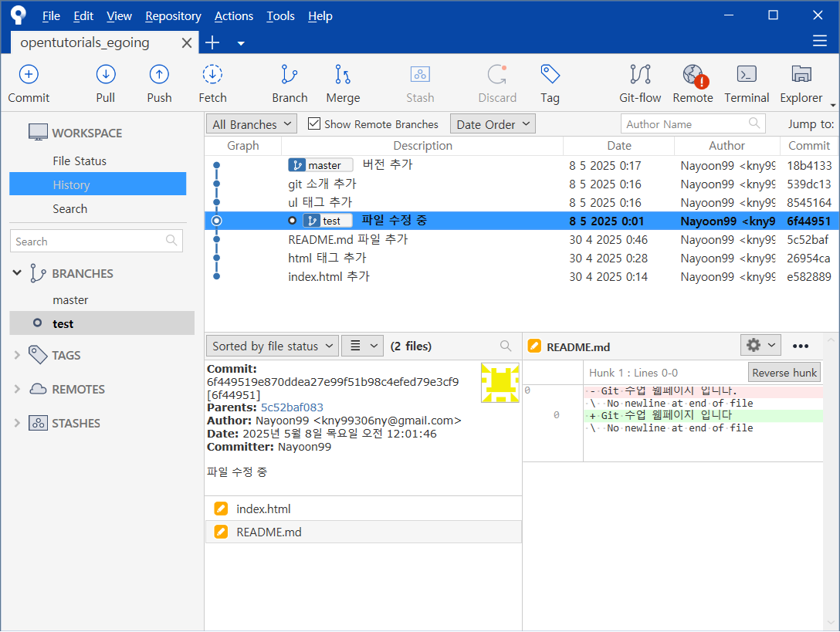Screen dimensions: 840x632
Task: Select commit 'README.md 파일 추가'
Action: click(520, 239)
